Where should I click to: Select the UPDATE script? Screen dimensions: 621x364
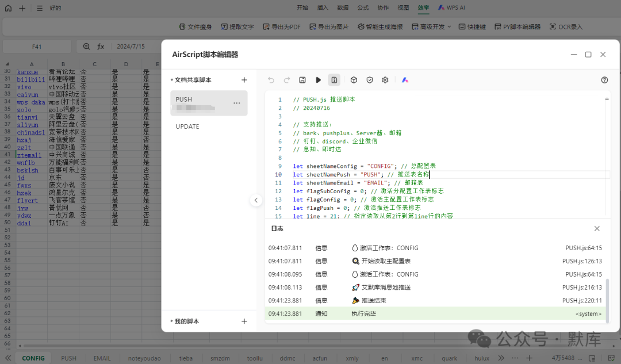(x=187, y=127)
